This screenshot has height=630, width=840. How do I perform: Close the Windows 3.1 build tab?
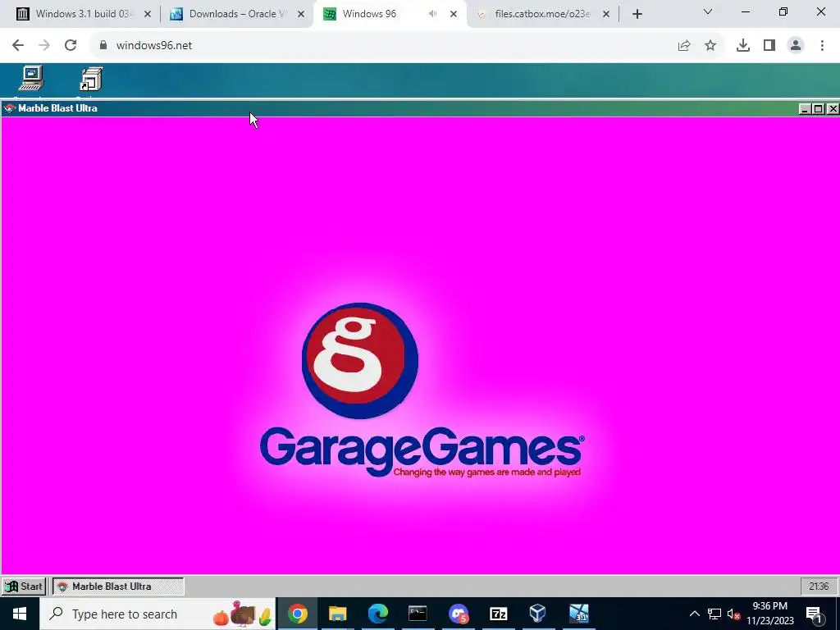pyautogui.click(x=148, y=14)
